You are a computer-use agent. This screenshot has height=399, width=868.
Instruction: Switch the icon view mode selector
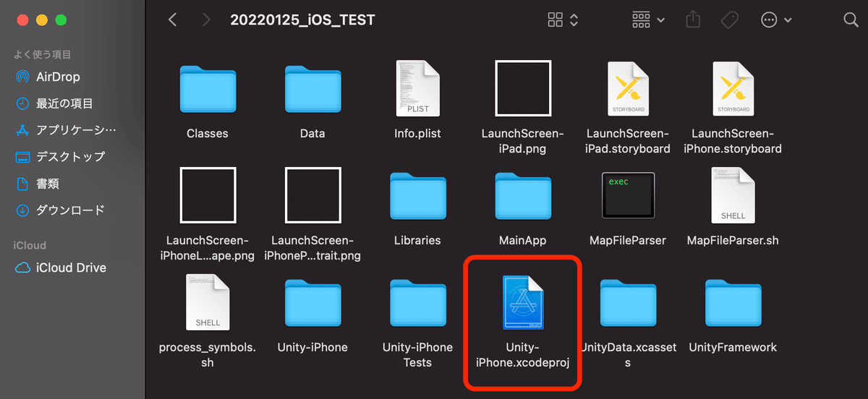pyautogui.click(x=563, y=20)
